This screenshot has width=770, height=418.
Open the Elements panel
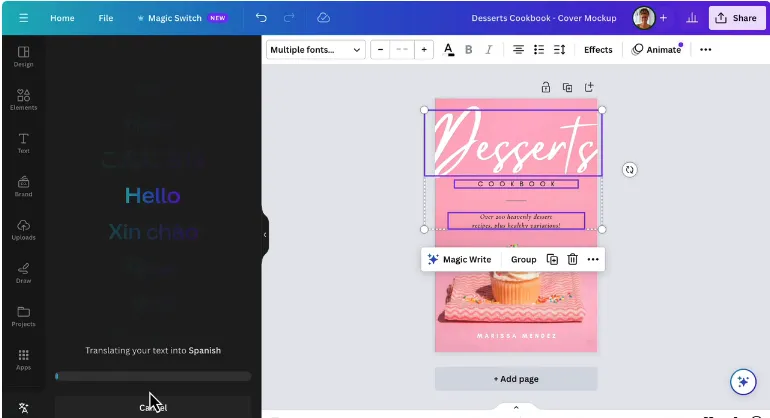coord(23,100)
